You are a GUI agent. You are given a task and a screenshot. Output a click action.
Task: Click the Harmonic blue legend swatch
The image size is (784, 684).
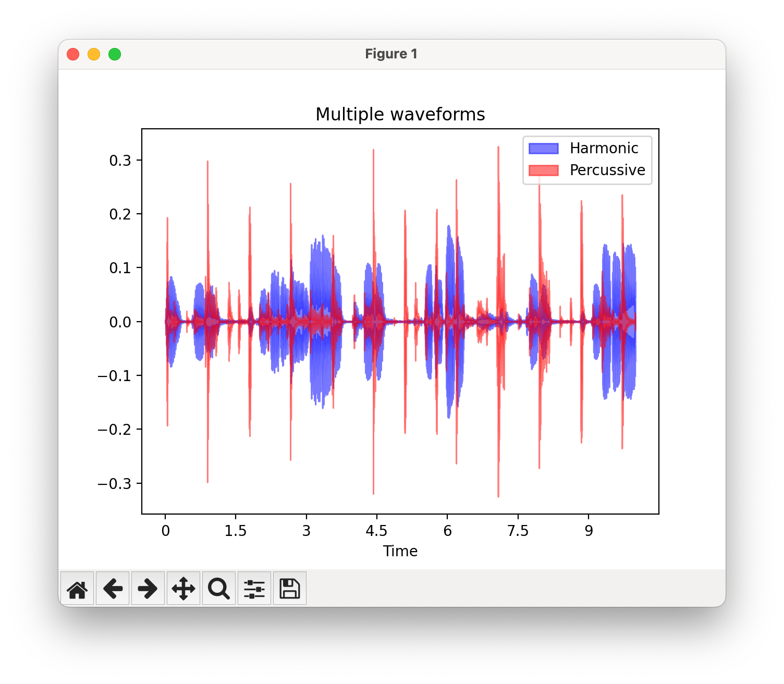click(544, 148)
